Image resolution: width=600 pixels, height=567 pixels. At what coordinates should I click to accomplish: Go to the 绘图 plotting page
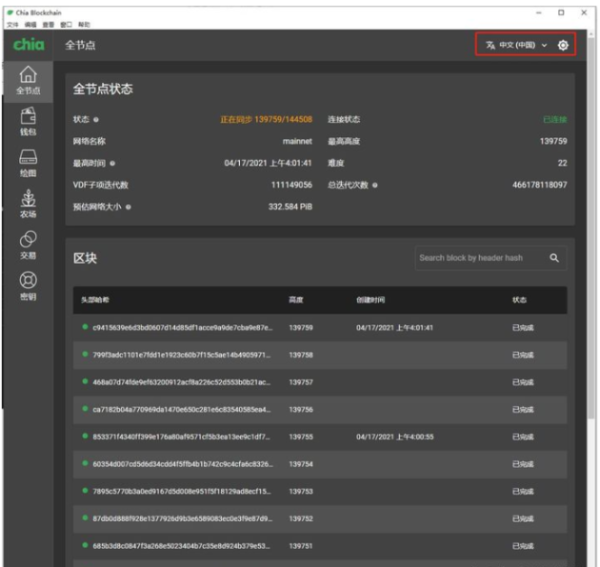click(28, 163)
